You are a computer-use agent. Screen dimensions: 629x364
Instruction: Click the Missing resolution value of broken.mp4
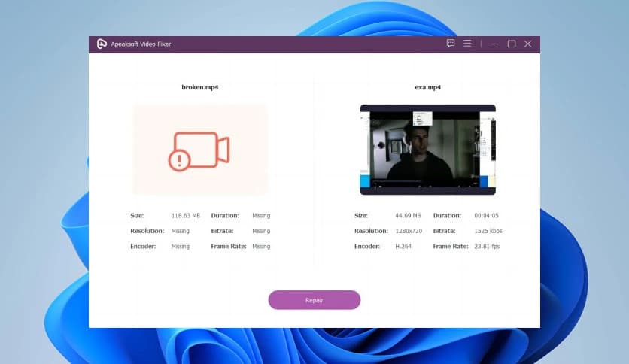(180, 231)
